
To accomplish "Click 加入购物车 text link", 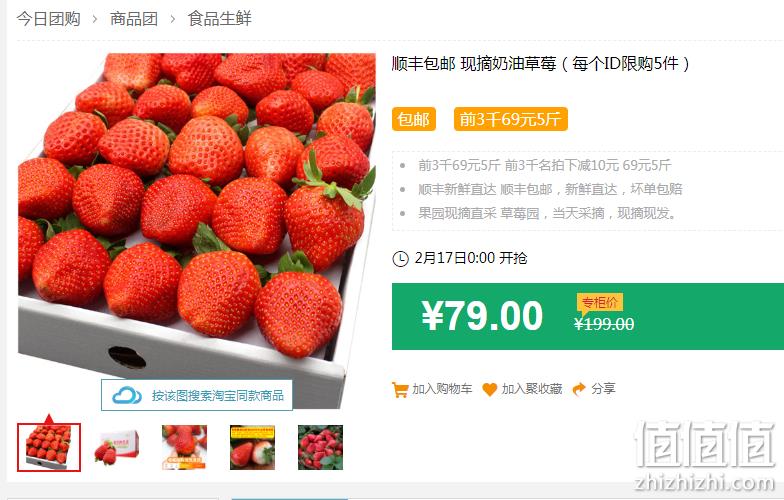I will click(442, 389).
